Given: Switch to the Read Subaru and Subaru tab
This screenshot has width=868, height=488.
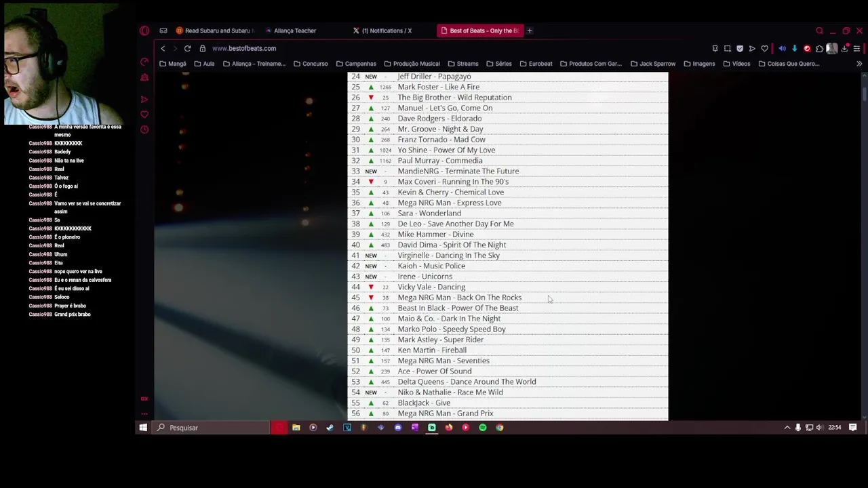Looking at the screenshot, I should 214,30.
